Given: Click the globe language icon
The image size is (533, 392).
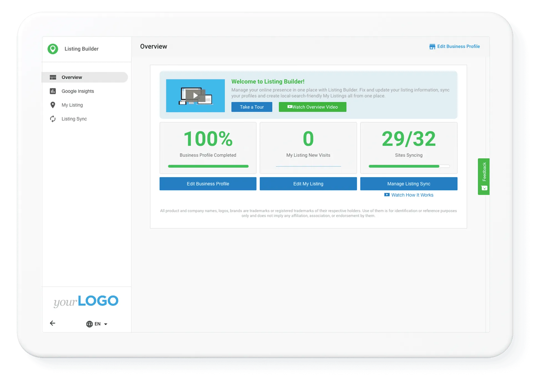Looking at the screenshot, I should coord(89,324).
